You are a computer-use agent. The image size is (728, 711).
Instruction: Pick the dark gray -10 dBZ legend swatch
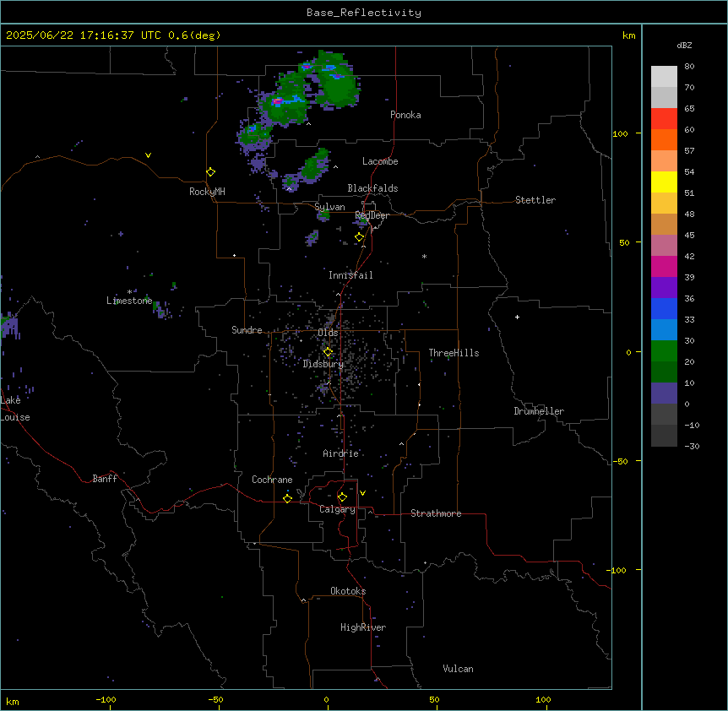click(664, 436)
